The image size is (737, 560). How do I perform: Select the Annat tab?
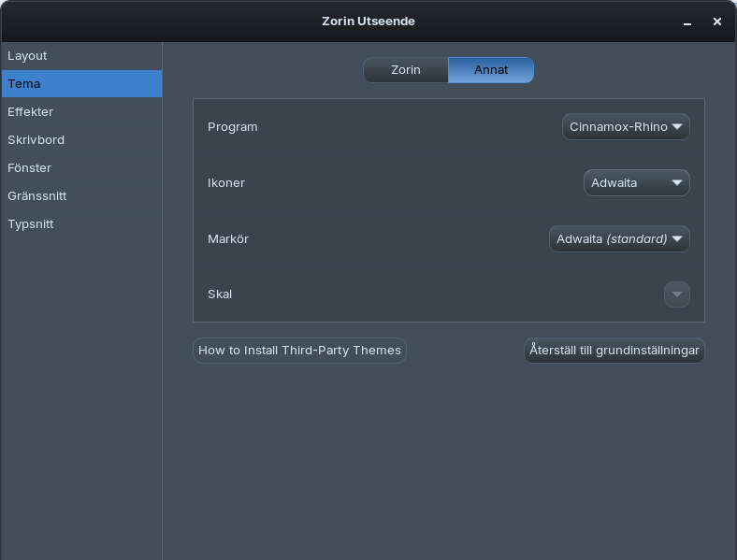[491, 70]
